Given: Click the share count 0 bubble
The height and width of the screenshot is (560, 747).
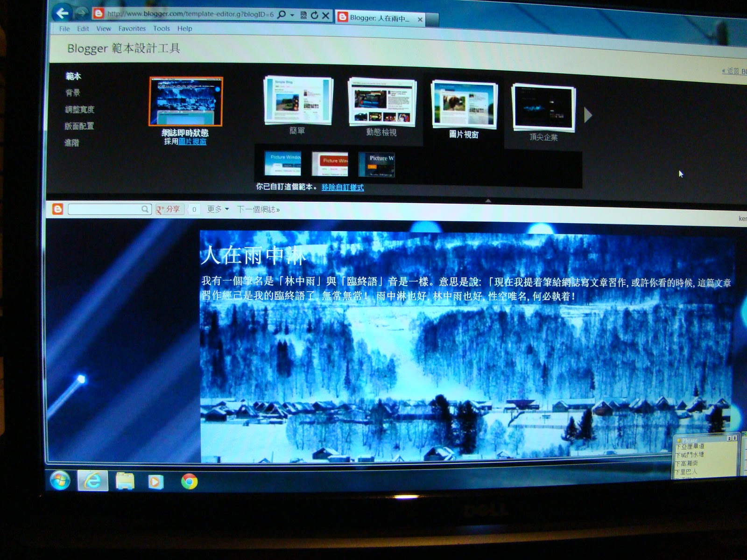Looking at the screenshot, I should 194,210.
